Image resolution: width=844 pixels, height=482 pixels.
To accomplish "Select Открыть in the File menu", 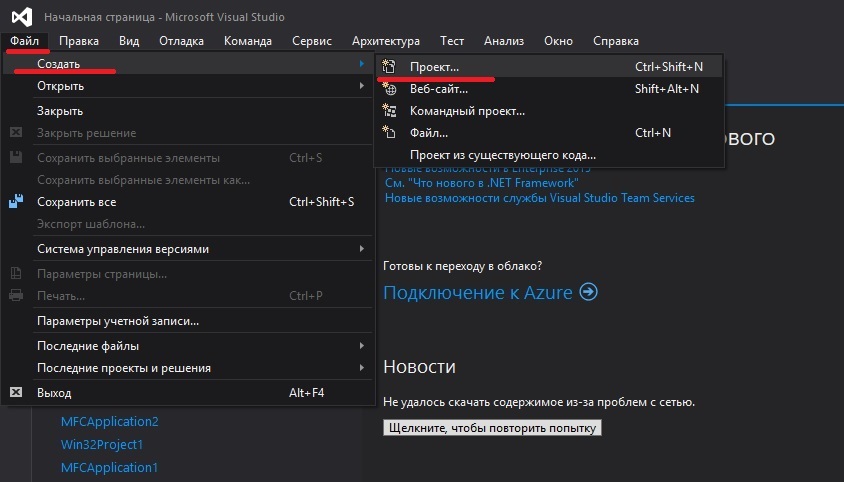I will (187, 86).
